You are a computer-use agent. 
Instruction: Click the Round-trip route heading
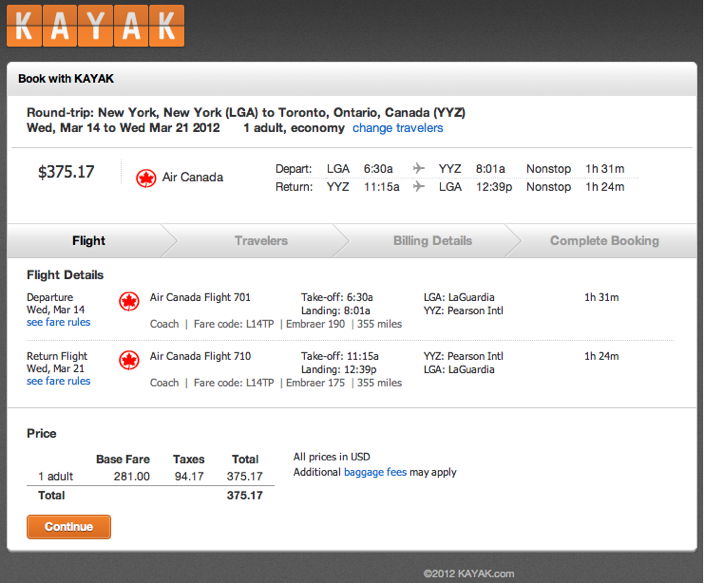[x=246, y=112]
